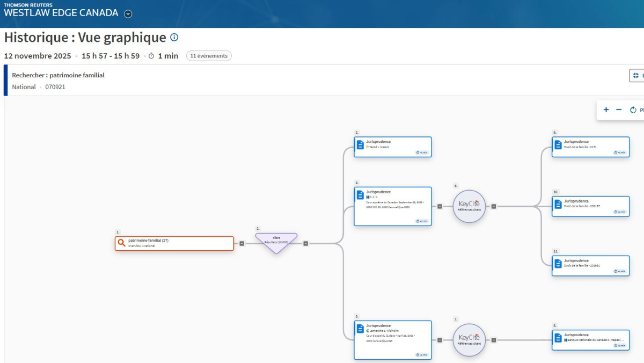
Task: Open Yared v. Karam jurisprudence node
Action: (x=393, y=146)
